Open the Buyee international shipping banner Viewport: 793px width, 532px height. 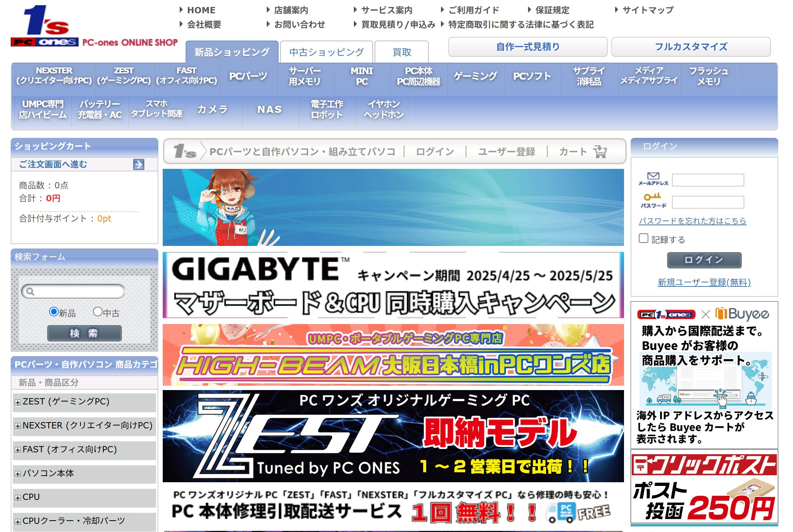pos(704,375)
